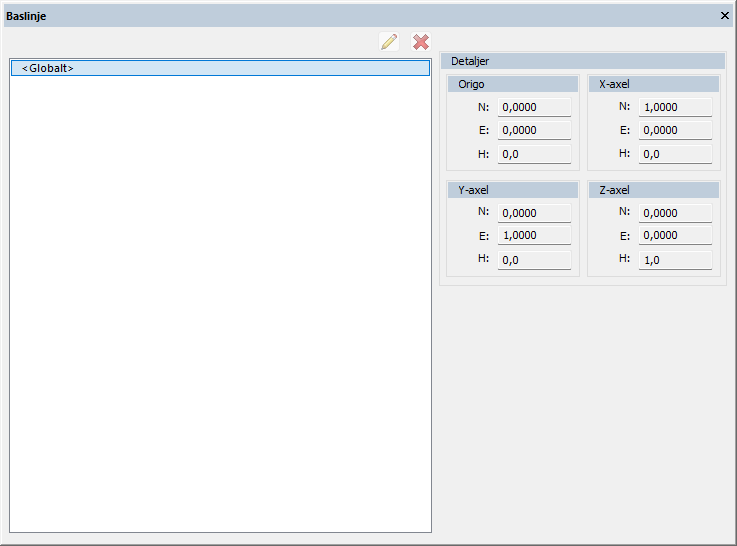Click the X-axel H value field
Image resolution: width=737 pixels, height=546 pixels.
(x=675, y=154)
